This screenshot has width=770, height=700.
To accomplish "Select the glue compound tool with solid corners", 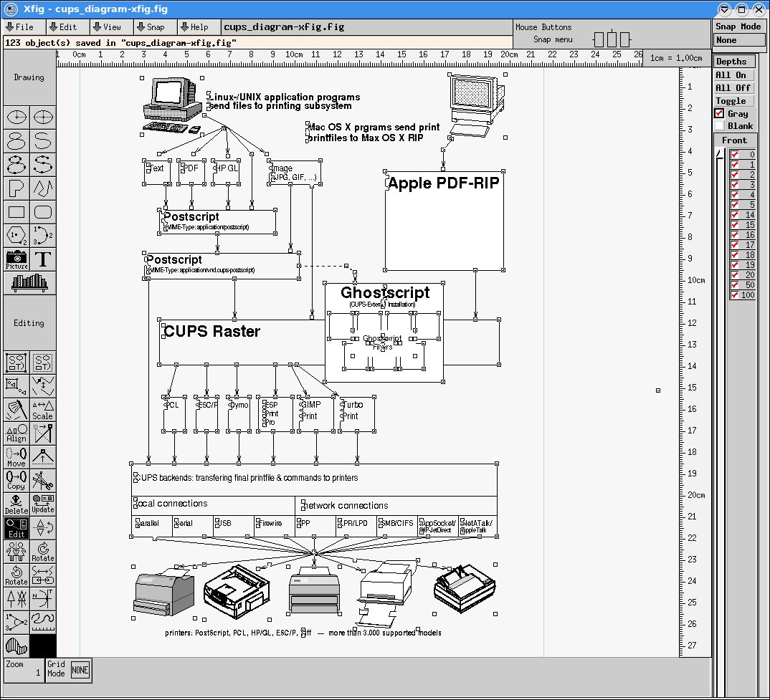I will coord(16,363).
